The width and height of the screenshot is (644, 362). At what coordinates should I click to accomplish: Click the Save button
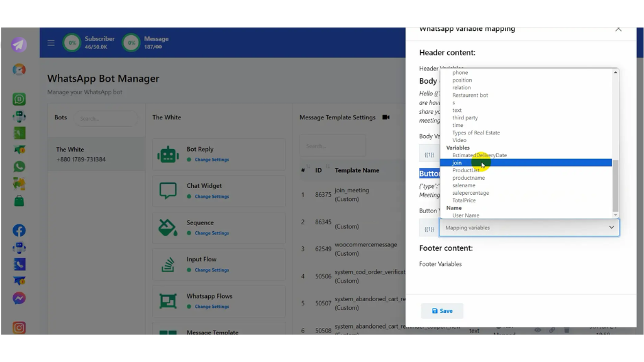442,311
